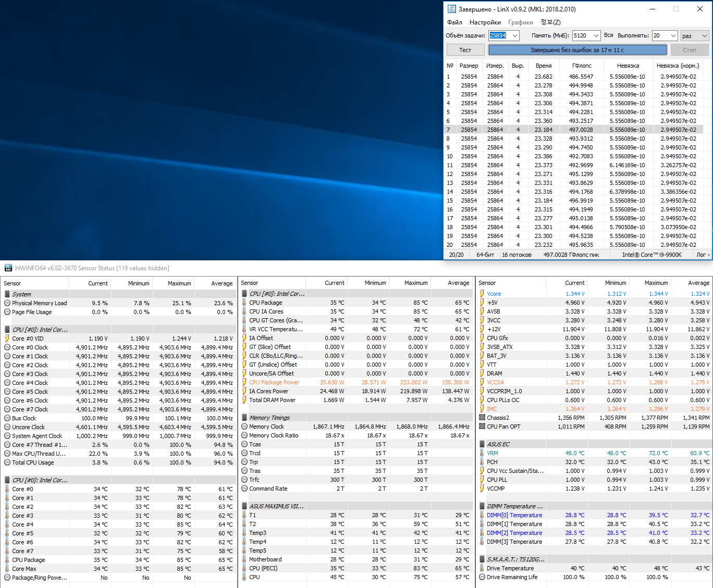Click the LinX application icon in title bar

click(x=451, y=9)
